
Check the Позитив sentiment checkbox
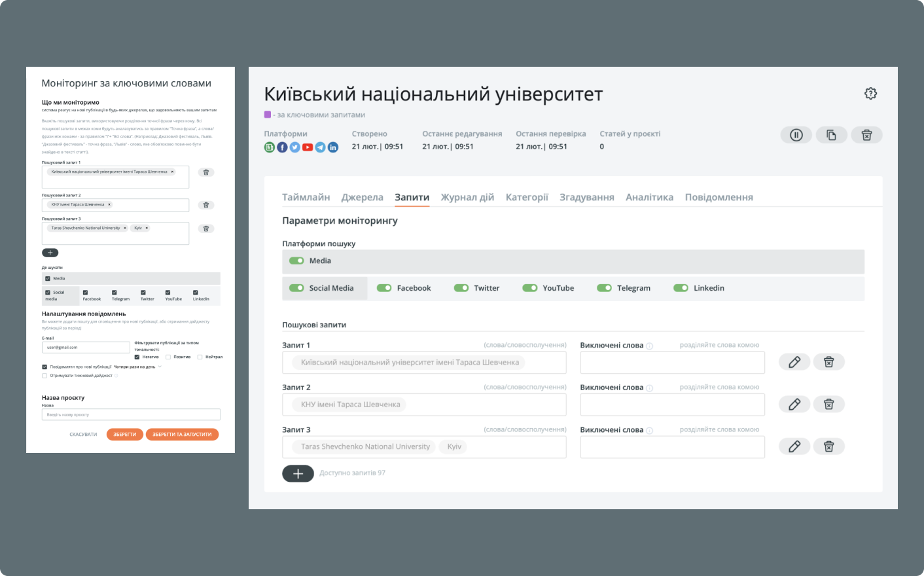click(x=168, y=357)
